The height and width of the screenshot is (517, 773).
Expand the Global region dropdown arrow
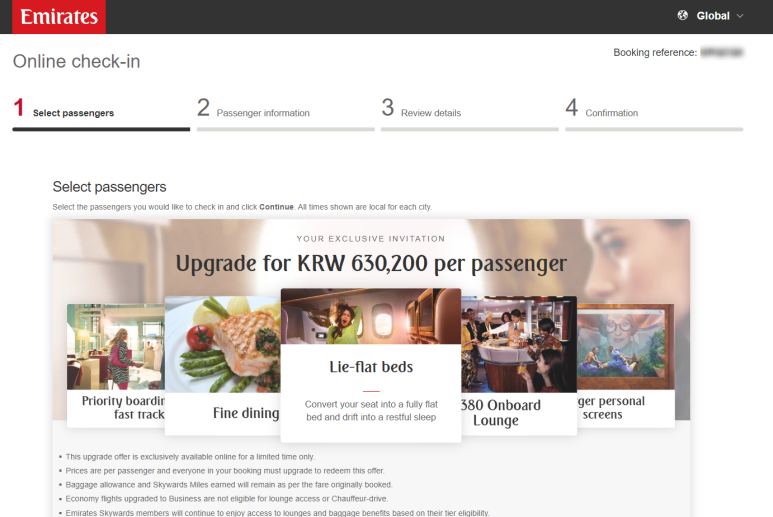tap(740, 16)
